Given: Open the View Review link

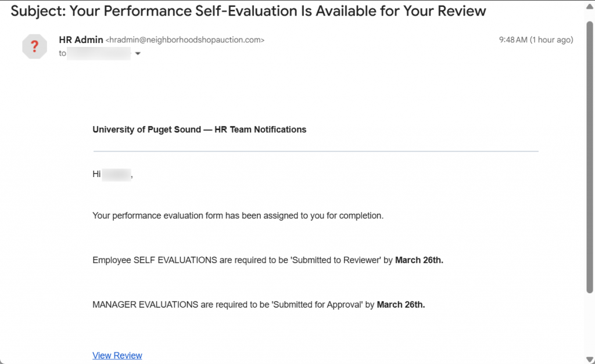Looking at the screenshot, I should coord(117,355).
